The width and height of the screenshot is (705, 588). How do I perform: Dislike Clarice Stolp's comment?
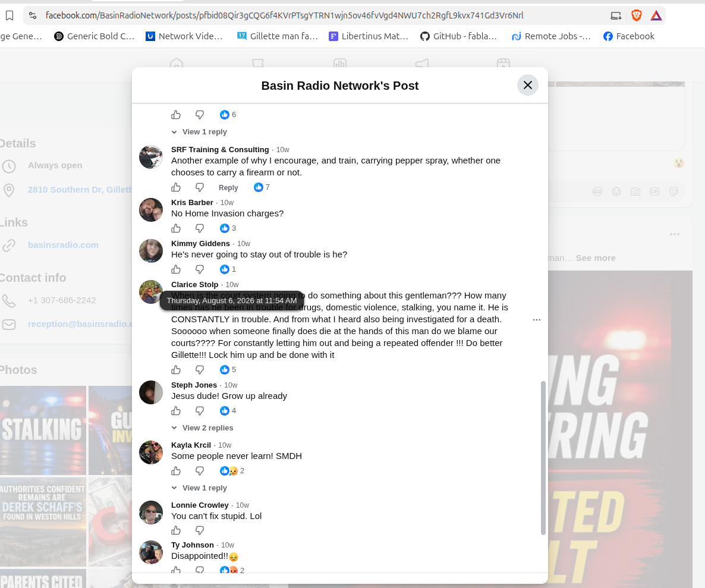tap(200, 370)
